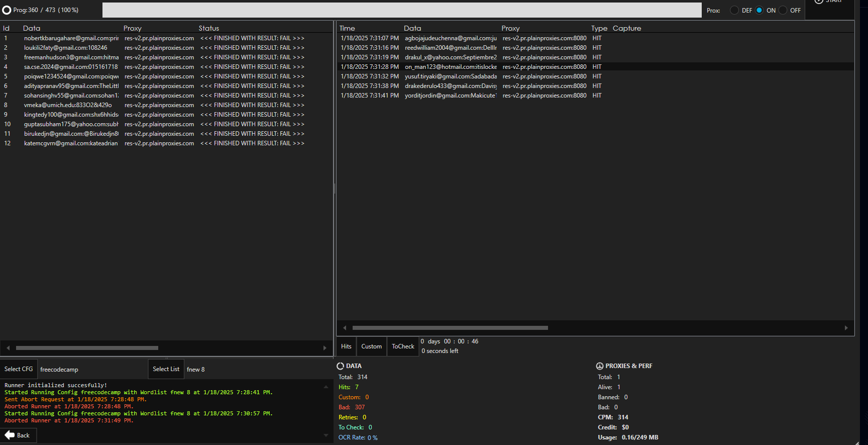
Task: Click the START icon in top-right corner
Action: click(x=819, y=2)
